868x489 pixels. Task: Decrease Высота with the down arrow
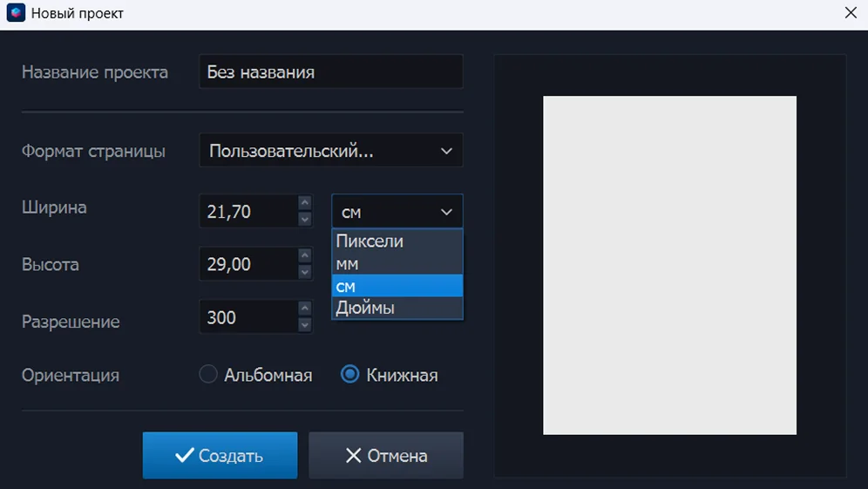304,272
